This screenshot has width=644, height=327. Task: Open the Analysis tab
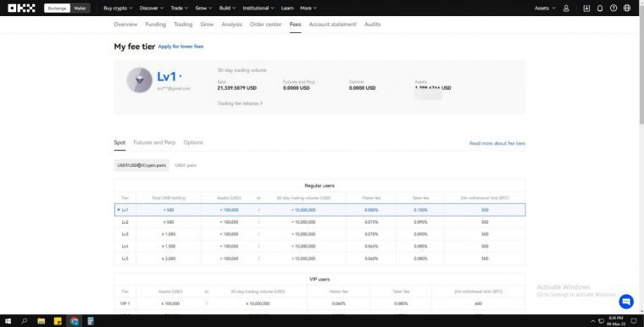click(x=231, y=25)
